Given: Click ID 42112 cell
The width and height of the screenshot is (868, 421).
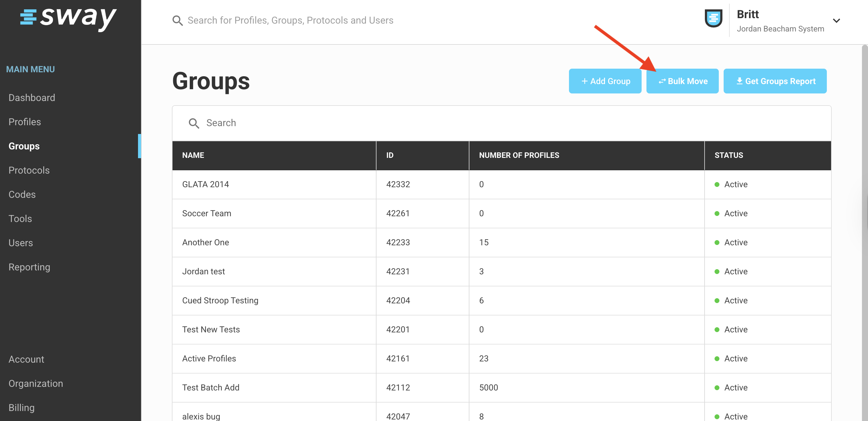Looking at the screenshot, I should [x=422, y=388].
